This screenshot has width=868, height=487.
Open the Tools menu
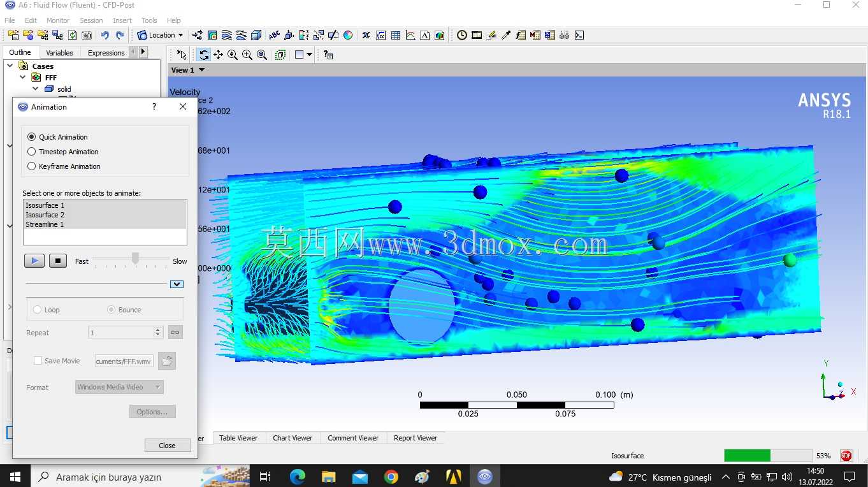(x=149, y=20)
